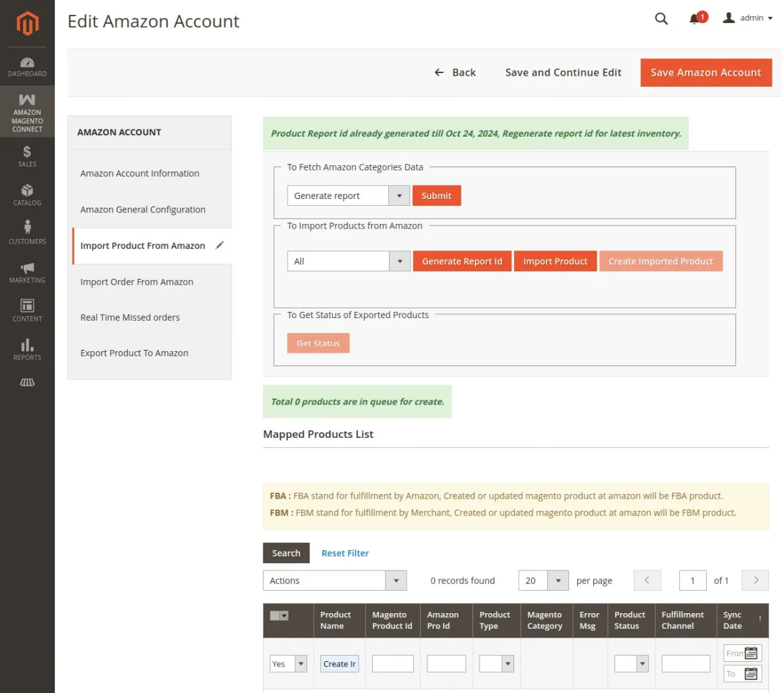784x693 pixels.
Task: Open the notifications bell
Action: click(693, 19)
